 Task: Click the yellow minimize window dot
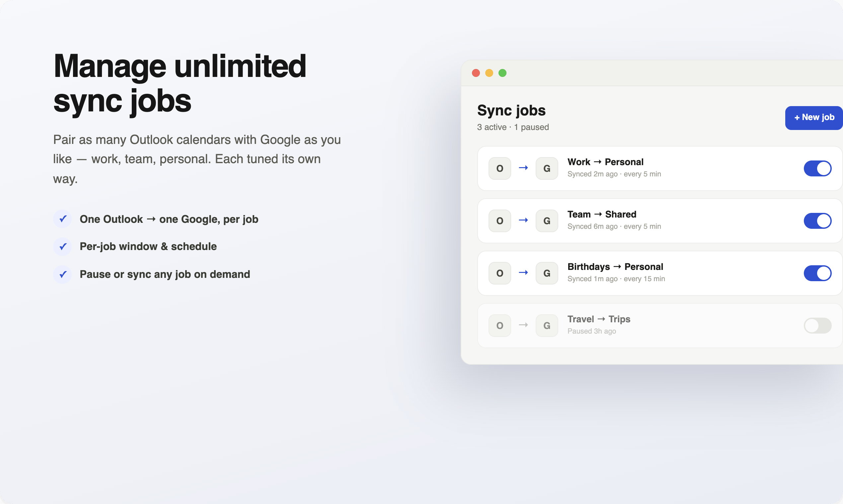pos(489,73)
